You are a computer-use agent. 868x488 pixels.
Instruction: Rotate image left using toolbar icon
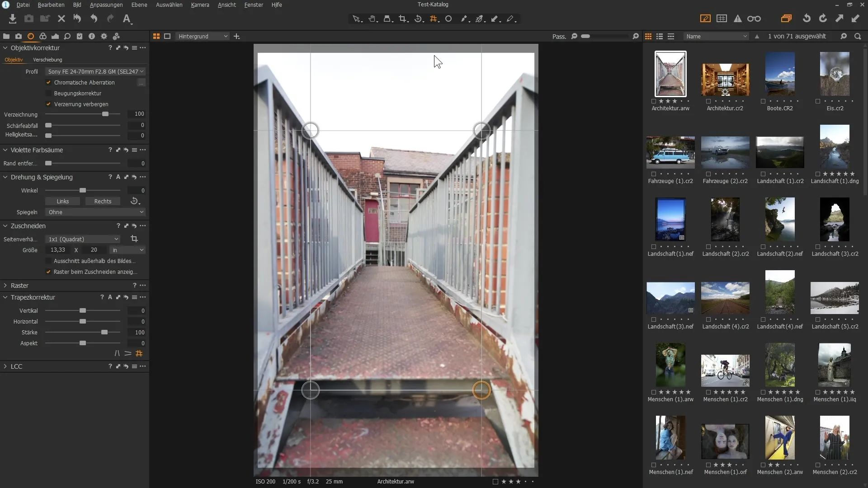pyautogui.click(x=807, y=19)
